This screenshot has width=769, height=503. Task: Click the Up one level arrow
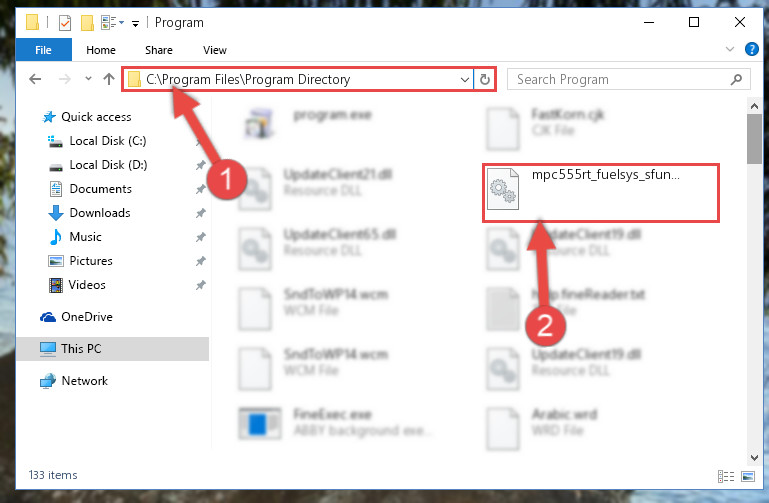click(x=108, y=79)
